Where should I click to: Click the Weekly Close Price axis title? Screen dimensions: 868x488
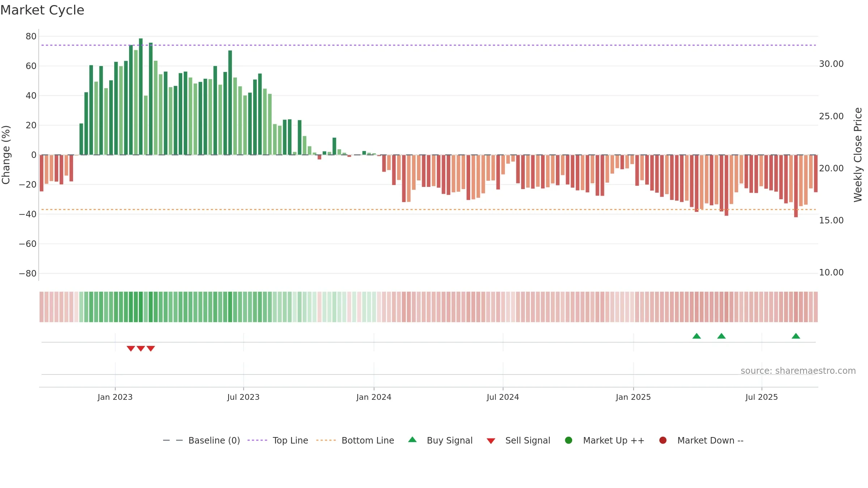coord(858,155)
